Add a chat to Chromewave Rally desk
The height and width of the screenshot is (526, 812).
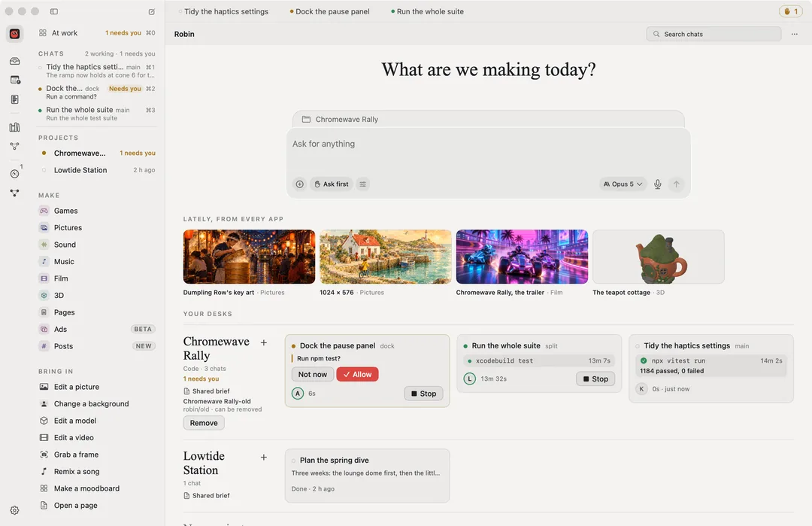coord(264,342)
